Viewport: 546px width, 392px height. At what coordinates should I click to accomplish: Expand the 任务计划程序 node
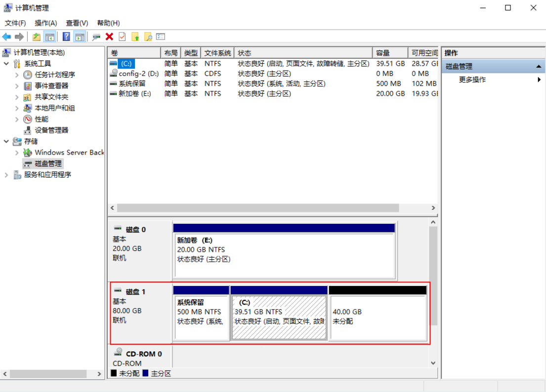pos(17,75)
